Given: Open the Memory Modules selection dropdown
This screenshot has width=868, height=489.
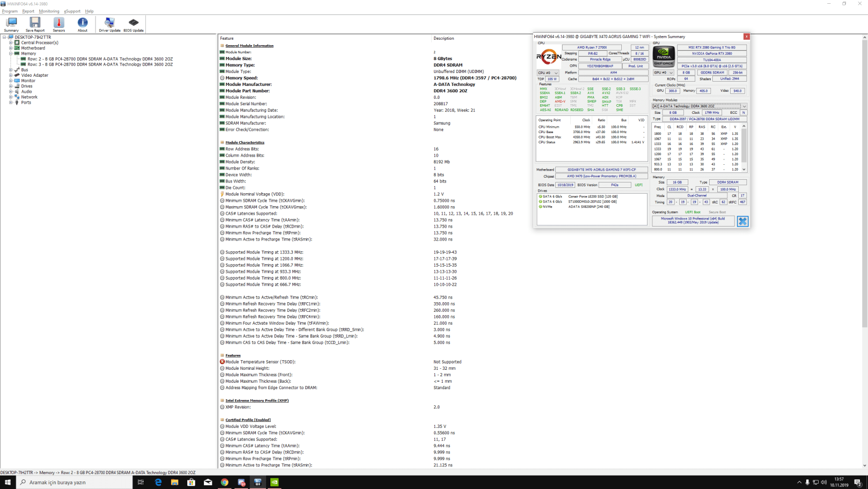Looking at the screenshot, I should (x=699, y=106).
